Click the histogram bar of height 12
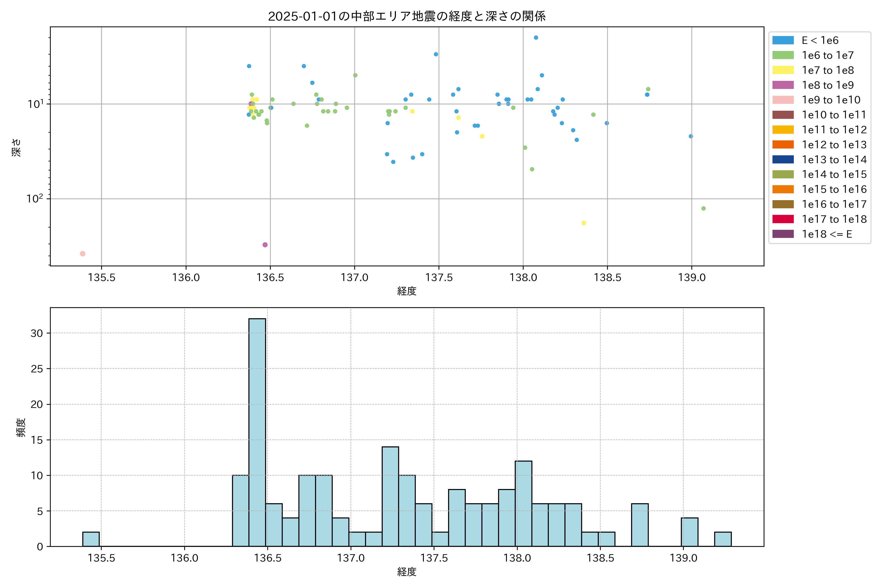882x588 pixels. [x=524, y=503]
